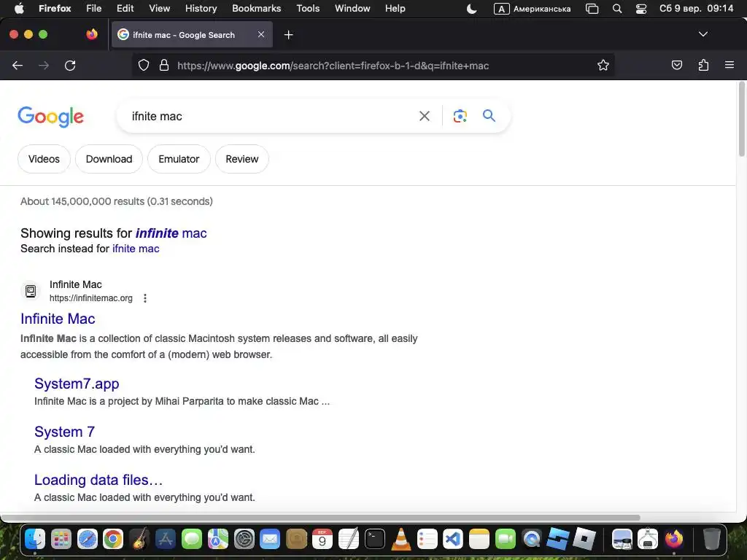Viewport: 747px width, 560px height.
Task: Open the Help menu
Action: (395, 9)
